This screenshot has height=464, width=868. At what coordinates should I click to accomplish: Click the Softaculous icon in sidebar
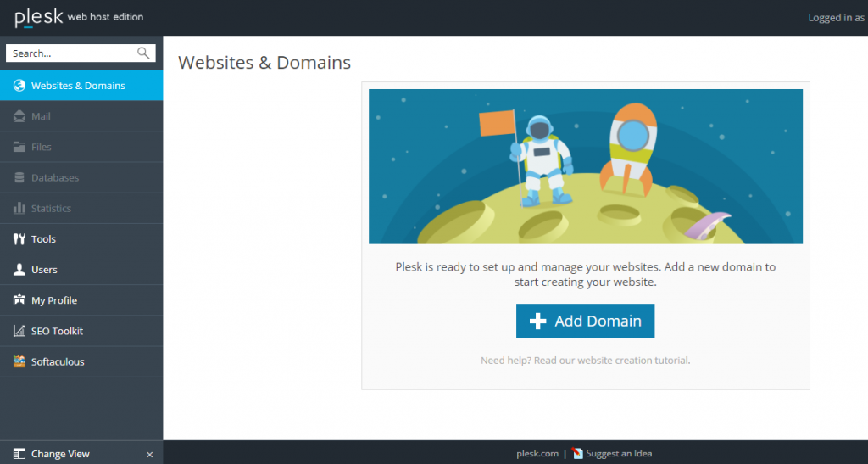coord(19,361)
